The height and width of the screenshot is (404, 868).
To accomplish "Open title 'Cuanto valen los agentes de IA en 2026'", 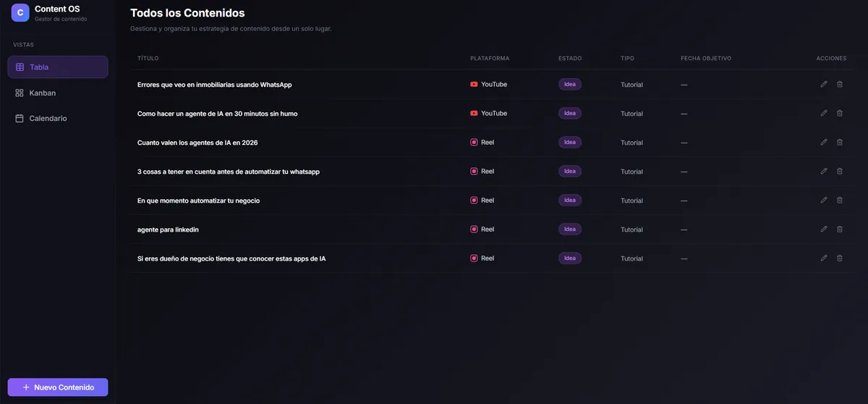I will [197, 143].
